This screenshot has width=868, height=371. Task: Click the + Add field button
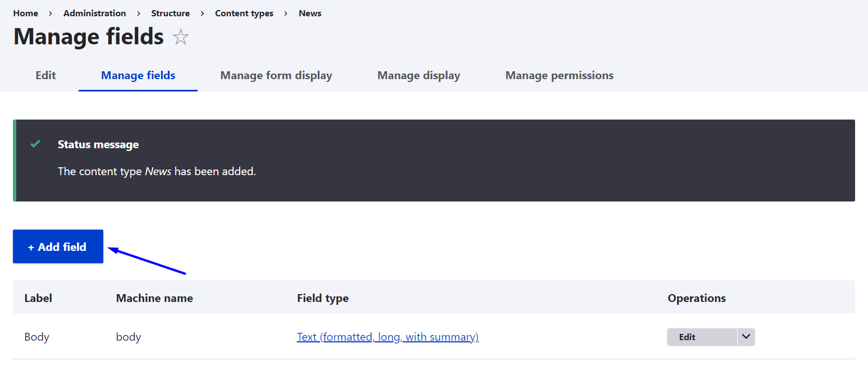tap(58, 246)
